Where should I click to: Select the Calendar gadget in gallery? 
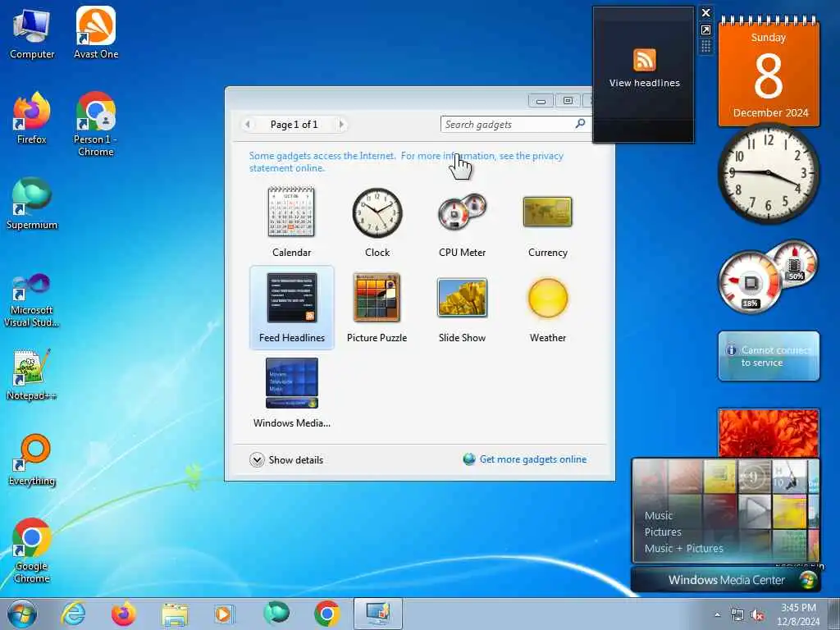tap(291, 221)
